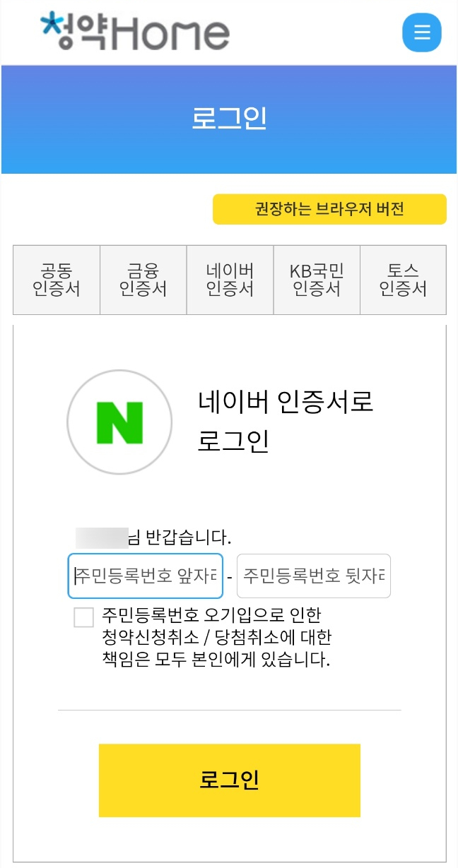Focus the 주민등록번호 뒷자리 input field

pyautogui.click(x=314, y=576)
